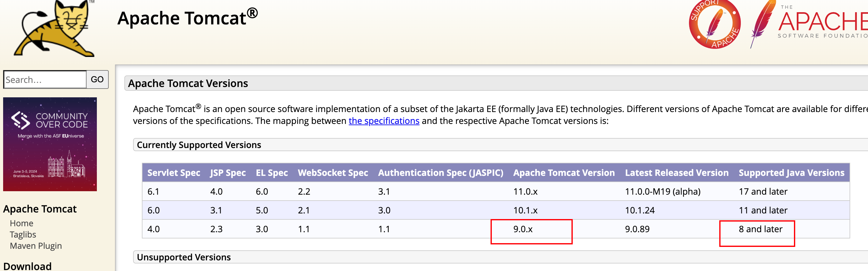Click the Authentication Spec (JASPIC) column header
The width and height of the screenshot is (868, 271).
click(x=440, y=173)
